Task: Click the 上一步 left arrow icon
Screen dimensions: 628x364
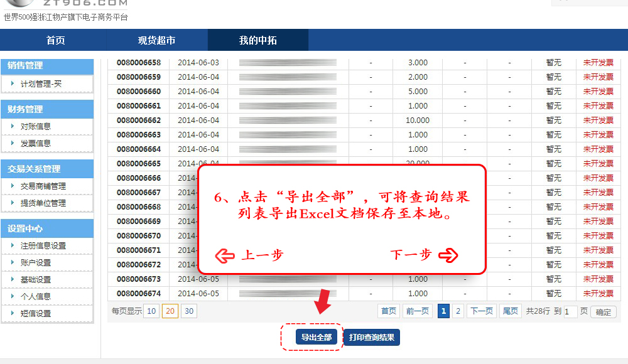Action: point(225,255)
